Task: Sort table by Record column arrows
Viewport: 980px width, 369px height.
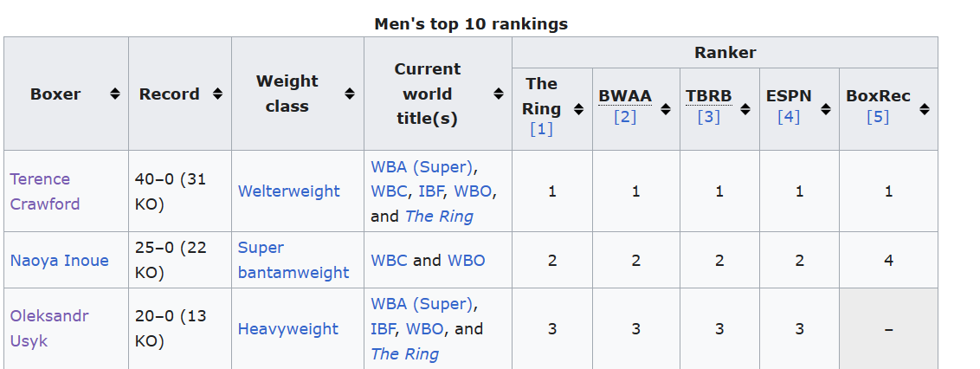Action: pos(217,94)
